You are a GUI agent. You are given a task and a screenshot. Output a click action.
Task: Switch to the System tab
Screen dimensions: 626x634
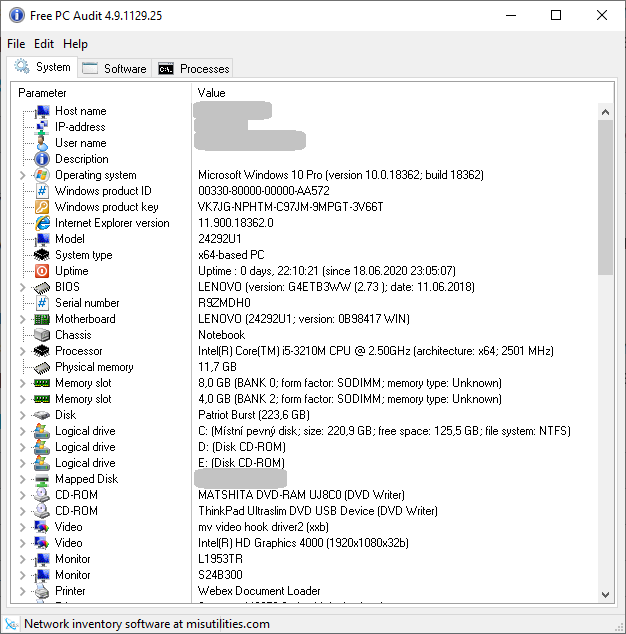[x=42, y=67]
